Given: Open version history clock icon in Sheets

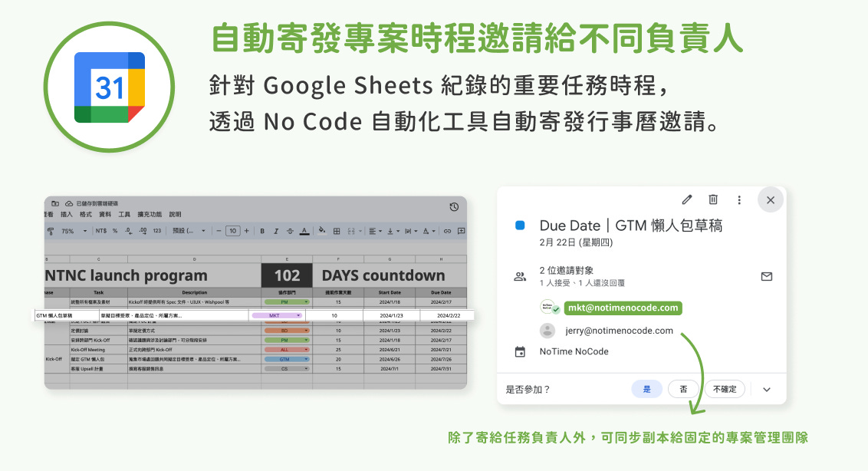Looking at the screenshot, I should click(x=454, y=206).
